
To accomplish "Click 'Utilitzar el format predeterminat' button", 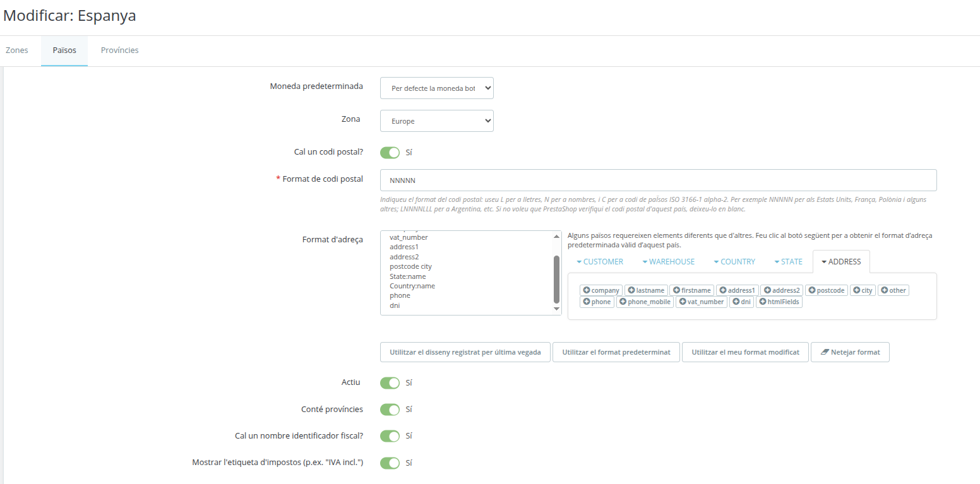I will pyautogui.click(x=616, y=352).
